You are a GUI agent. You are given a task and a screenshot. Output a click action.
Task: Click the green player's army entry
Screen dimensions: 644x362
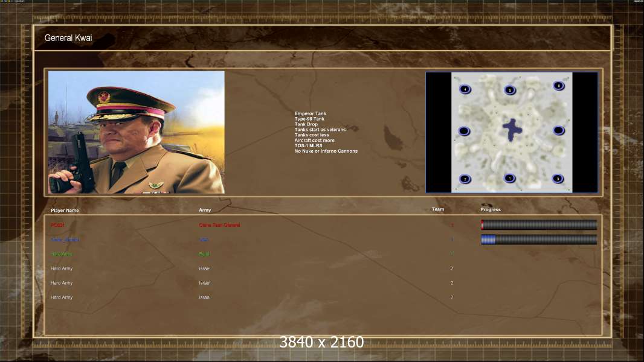click(204, 254)
